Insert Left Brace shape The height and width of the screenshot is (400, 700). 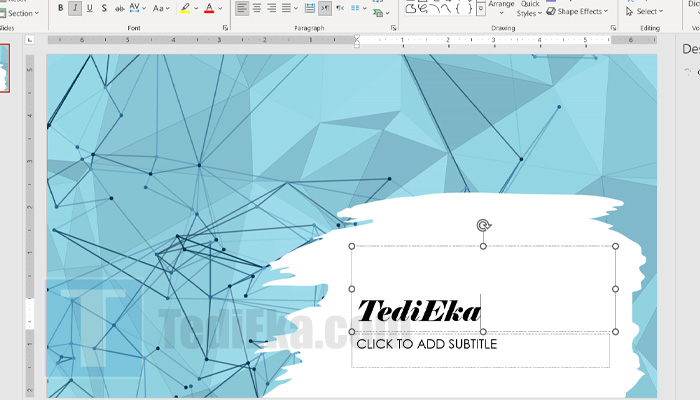click(x=458, y=8)
